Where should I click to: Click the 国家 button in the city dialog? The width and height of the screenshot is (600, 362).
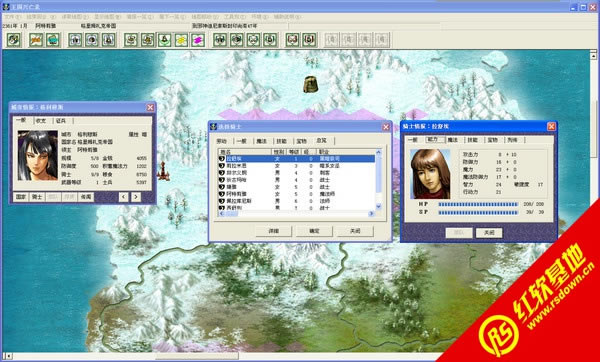click(x=21, y=197)
